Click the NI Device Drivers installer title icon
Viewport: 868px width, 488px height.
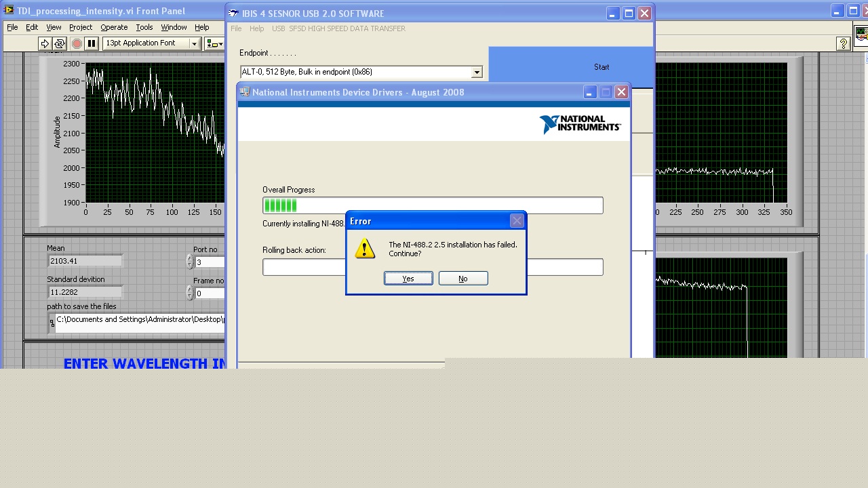point(245,92)
